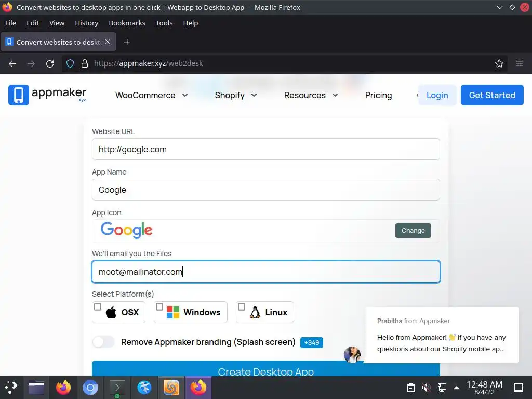Open the Prabitha chat message popup
The width and height of the screenshot is (532, 399).
point(442,335)
